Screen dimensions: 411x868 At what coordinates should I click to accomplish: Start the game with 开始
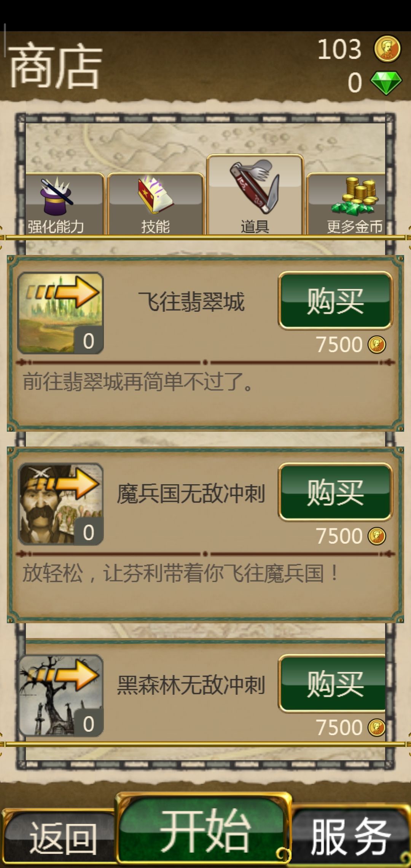204,830
